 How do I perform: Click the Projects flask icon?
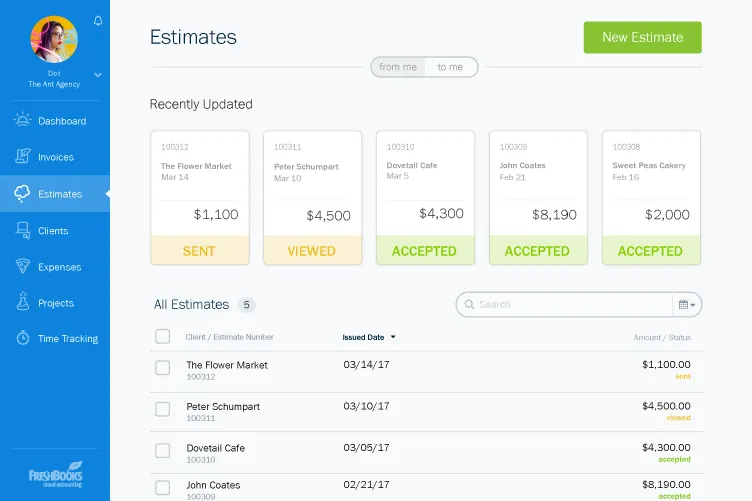23,302
